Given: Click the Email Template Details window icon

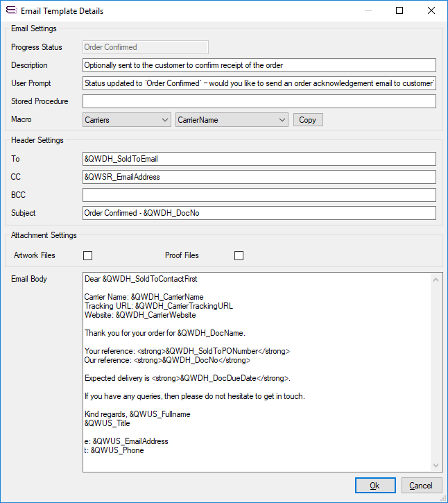Looking at the screenshot, I should coord(10,11).
